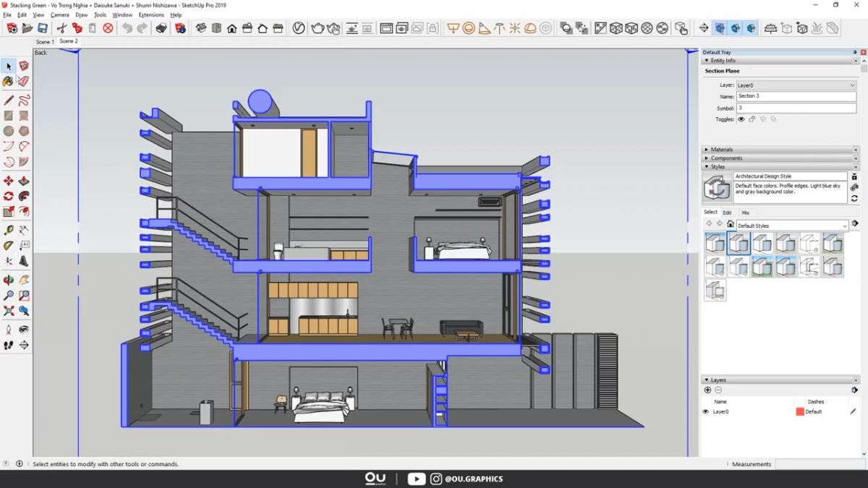
Task: Select the Pan hand tool
Action: coord(23,278)
